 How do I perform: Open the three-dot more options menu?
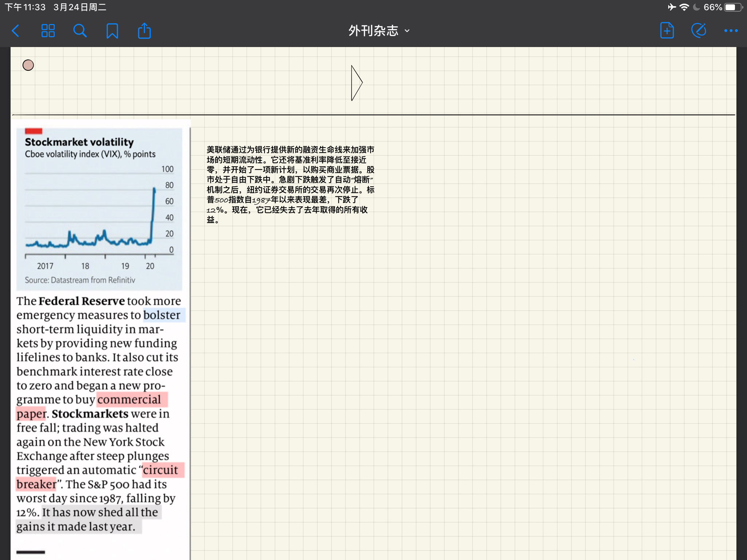click(731, 31)
